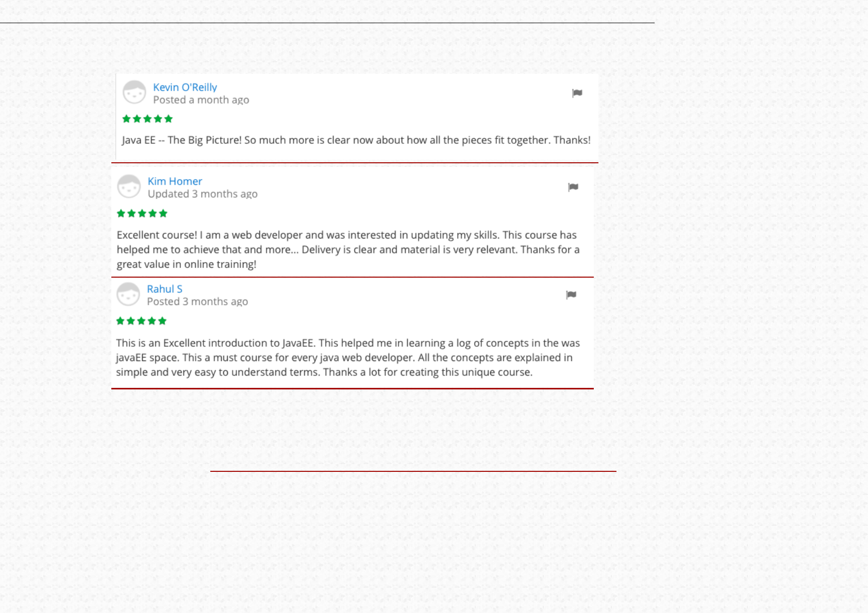Click Rahul's 'Excellent introduction to JavaEE' review text
The height and width of the screenshot is (613, 868).
click(x=348, y=357)
